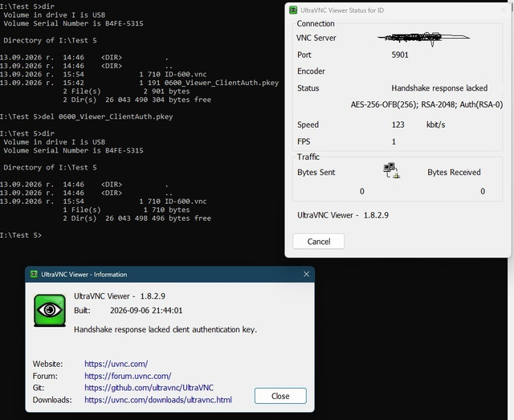Click the 'UltraVNC Viewer - Information' title

pos(84,275)
